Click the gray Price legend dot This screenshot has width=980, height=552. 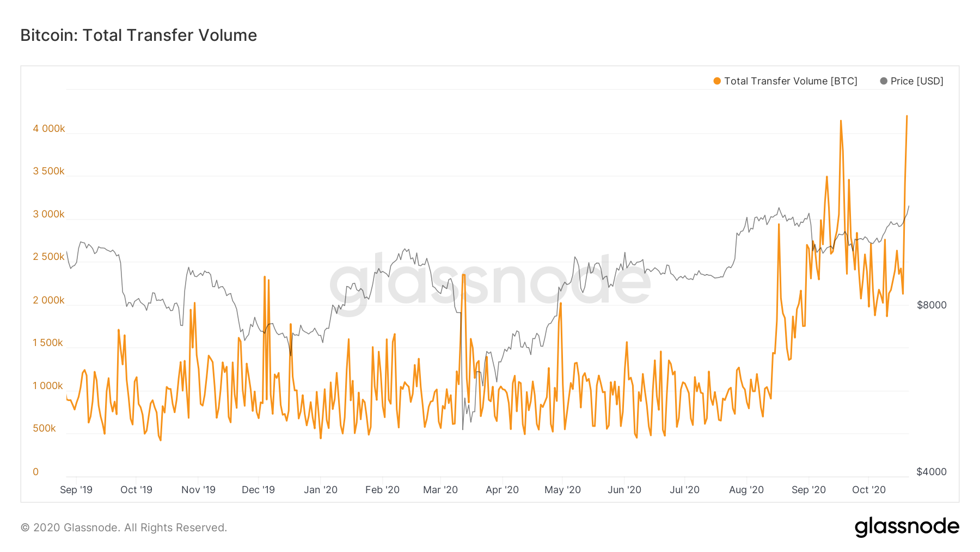[884, 81]
